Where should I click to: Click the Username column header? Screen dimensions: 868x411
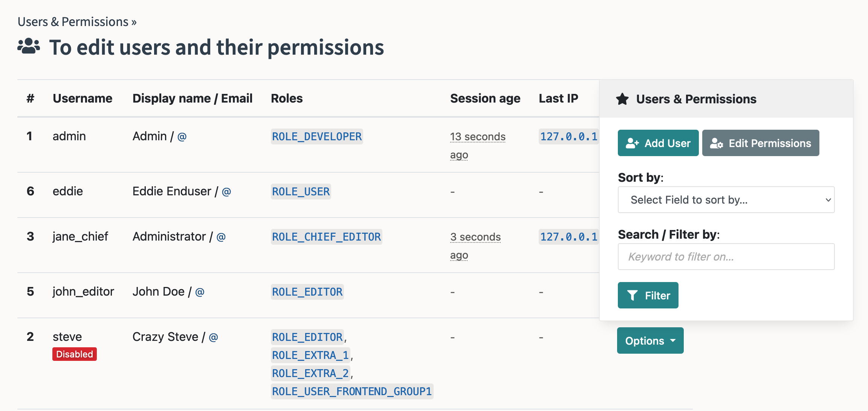click(x=83, y=98)
